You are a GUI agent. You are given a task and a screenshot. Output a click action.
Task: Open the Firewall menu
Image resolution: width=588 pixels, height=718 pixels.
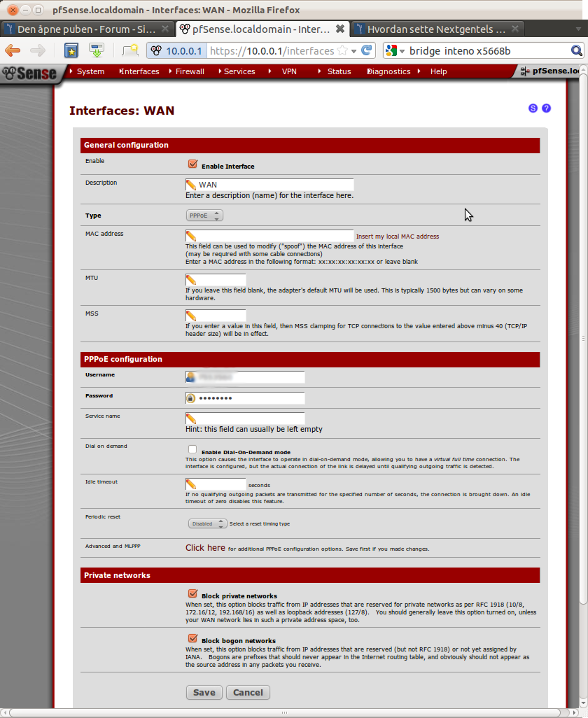click(190, 71)
